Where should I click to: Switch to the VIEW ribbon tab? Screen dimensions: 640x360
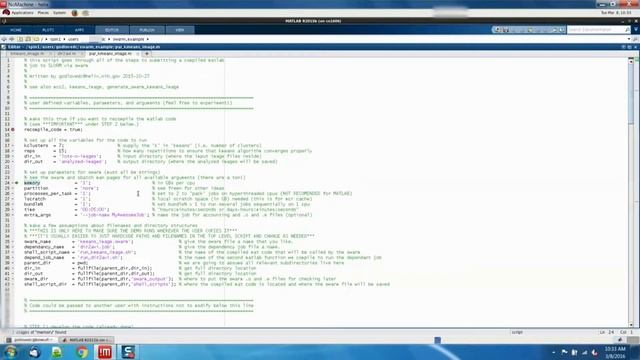pos(180,30)
